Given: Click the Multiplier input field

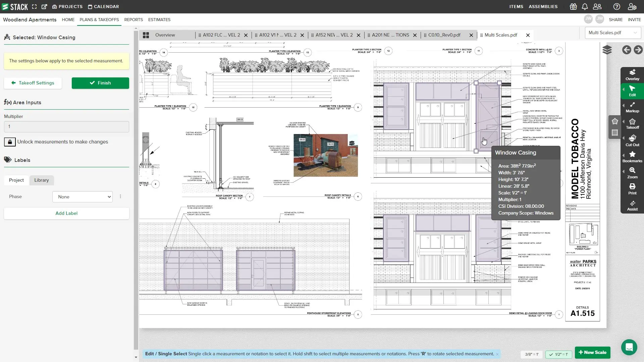Looking at the screenshot, I should tap(66, 126).
